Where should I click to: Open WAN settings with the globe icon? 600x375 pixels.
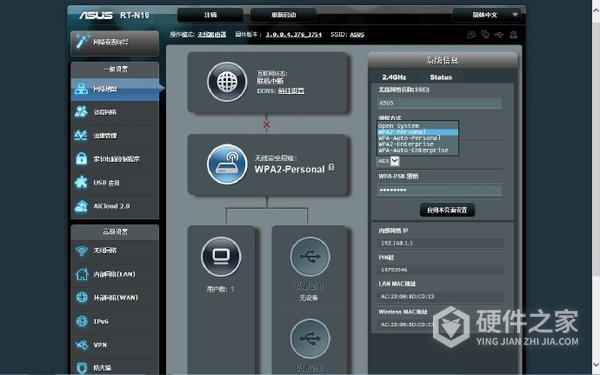point(114,297)
